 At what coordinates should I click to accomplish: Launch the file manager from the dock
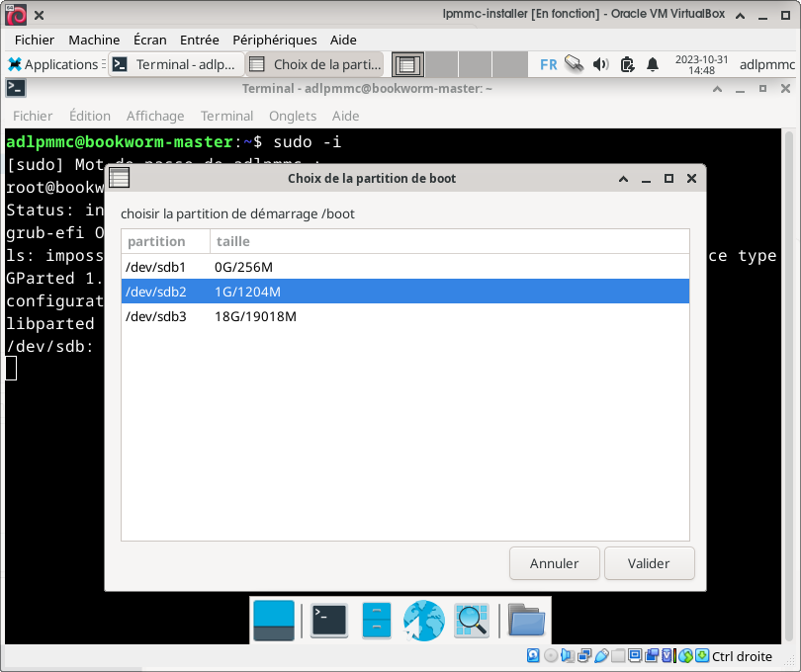(x=377, y=620)
